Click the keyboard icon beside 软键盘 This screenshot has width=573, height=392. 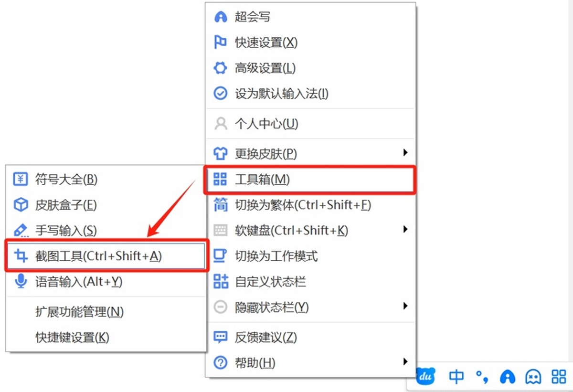pos(220,231)
